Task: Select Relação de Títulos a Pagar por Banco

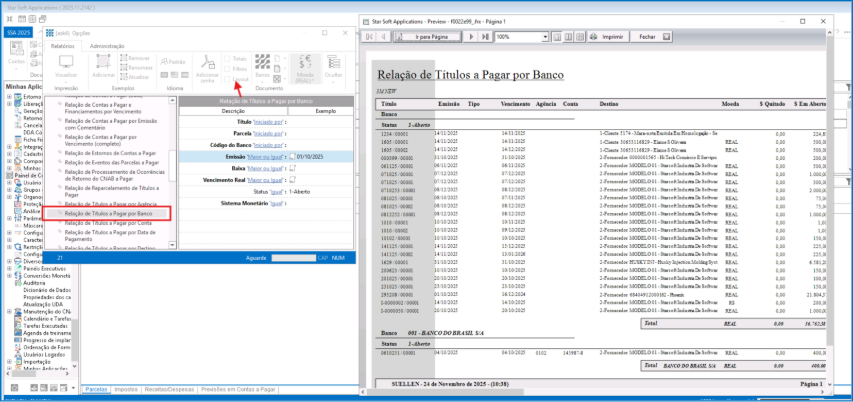Action: (x=108, y=213)
